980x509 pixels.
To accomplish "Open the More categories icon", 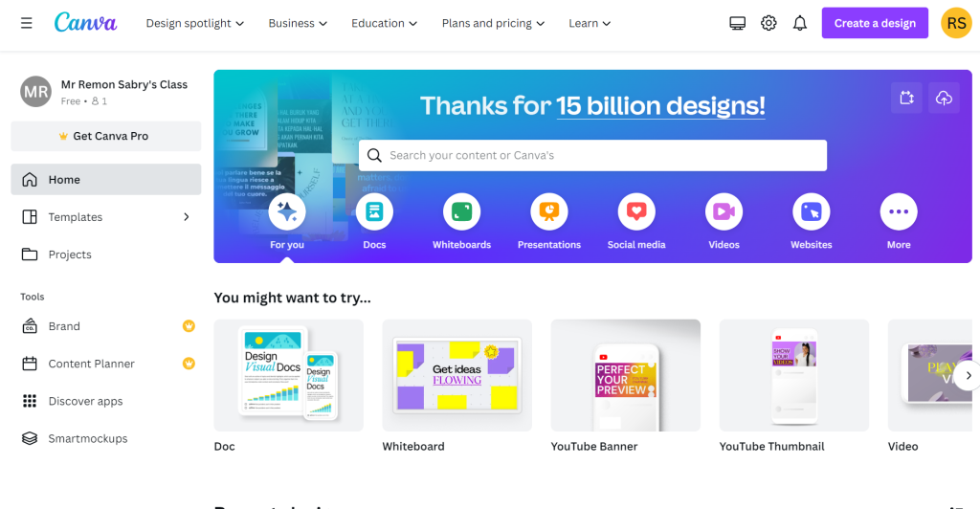I will tap(899, 211).
